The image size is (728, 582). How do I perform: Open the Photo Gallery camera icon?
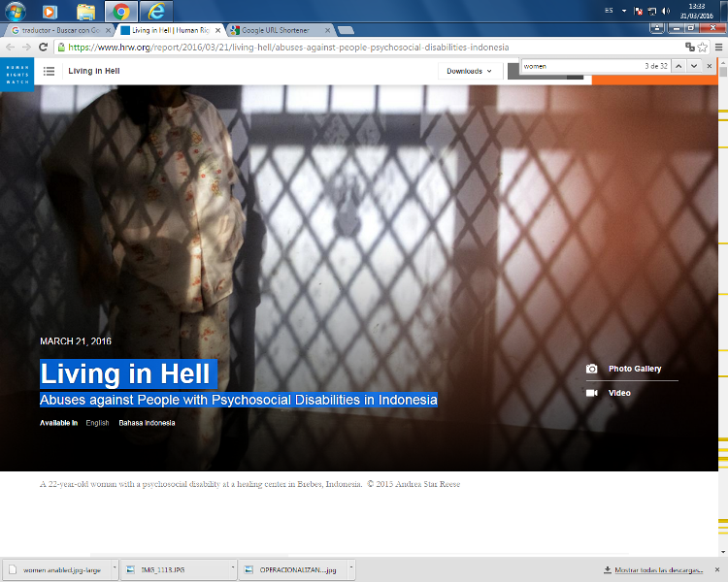(592, 369)
